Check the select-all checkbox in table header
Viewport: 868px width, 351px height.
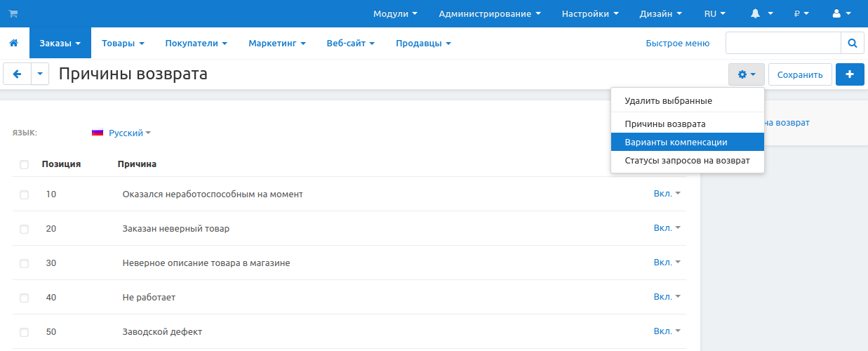pyautogui.click(x=25, y=164)
